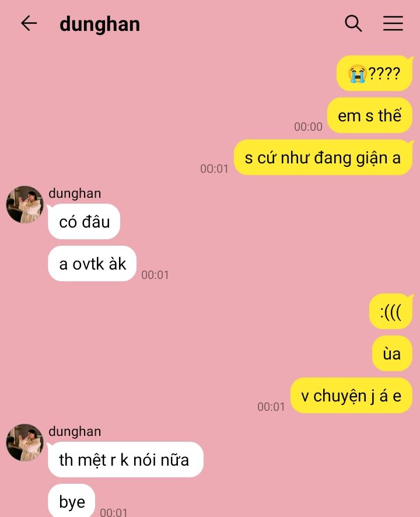Select the 'bye' message bubble
420x517 pixels.
[x=72, y=501]
